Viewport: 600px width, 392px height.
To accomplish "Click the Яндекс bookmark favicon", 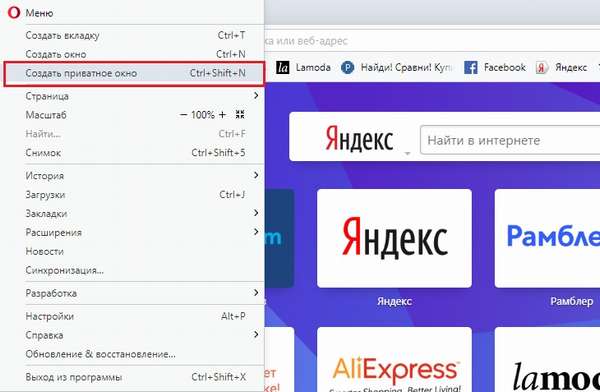I will click(541, 68).
